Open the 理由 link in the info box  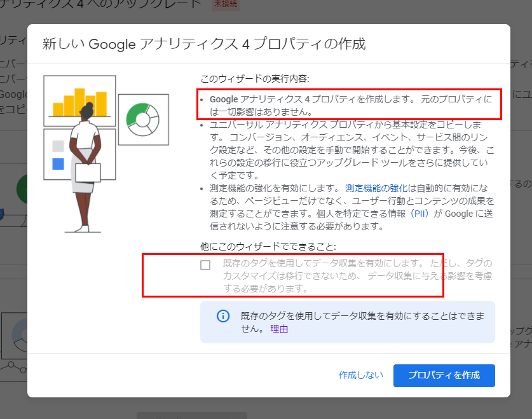[x=279, y=329]
